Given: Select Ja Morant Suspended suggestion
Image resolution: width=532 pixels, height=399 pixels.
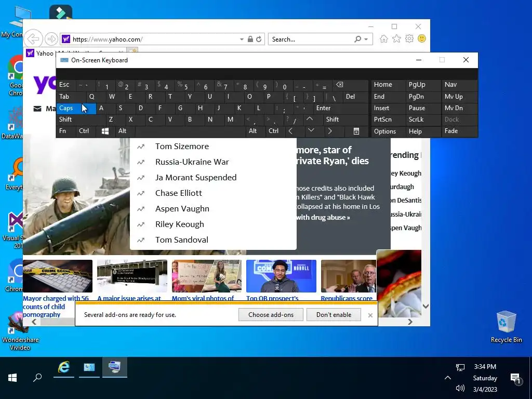Looking at the screenshot, I should pos(213,178).
